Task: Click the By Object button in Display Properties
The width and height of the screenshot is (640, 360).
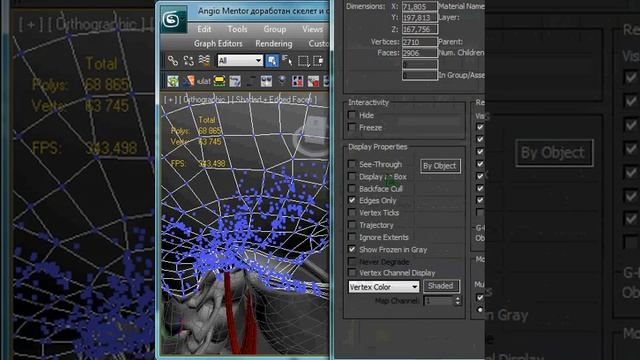Action: [440, 166]
